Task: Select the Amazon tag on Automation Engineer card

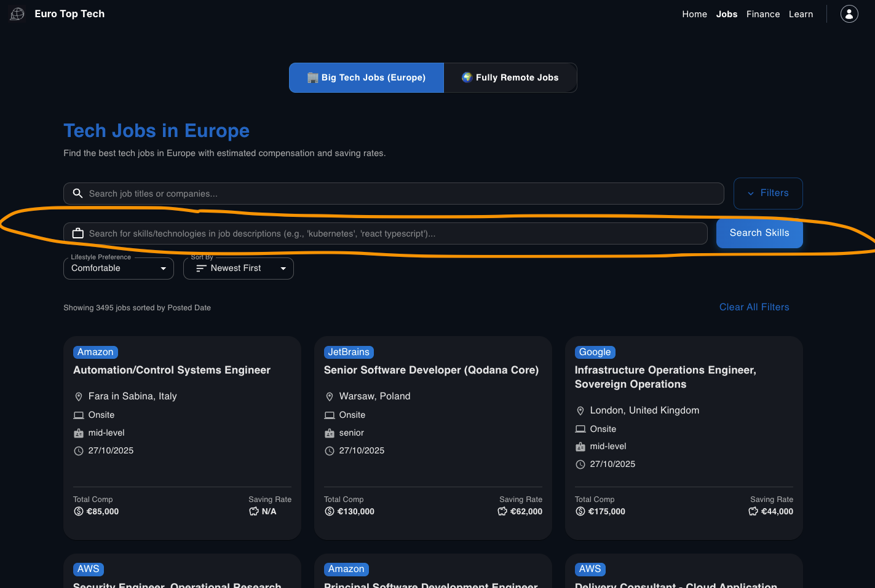Action: pos(95,352)
